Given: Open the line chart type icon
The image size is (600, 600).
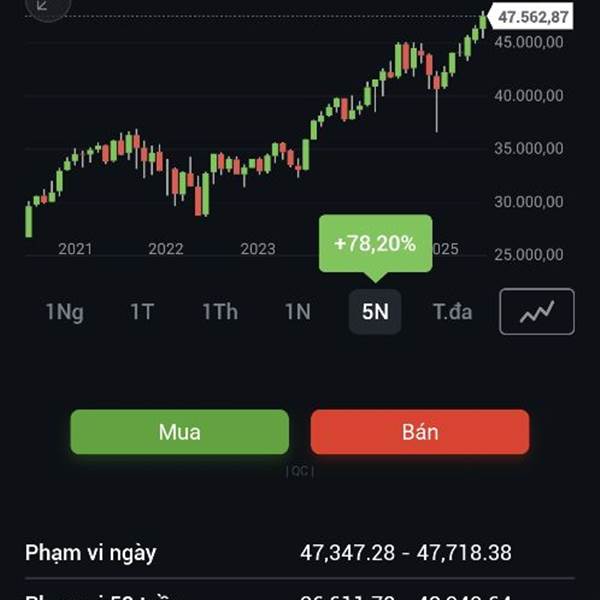Looking at the screenshot, I should click(536, 311).
